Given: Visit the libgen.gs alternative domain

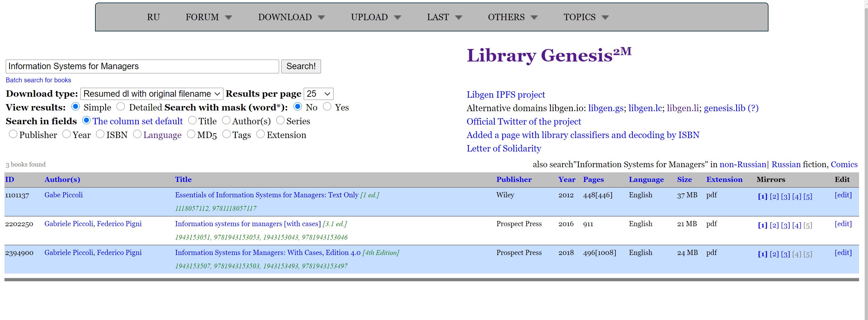Looking at the screenshot, I should pyautogui.click(x=606, y=108).
